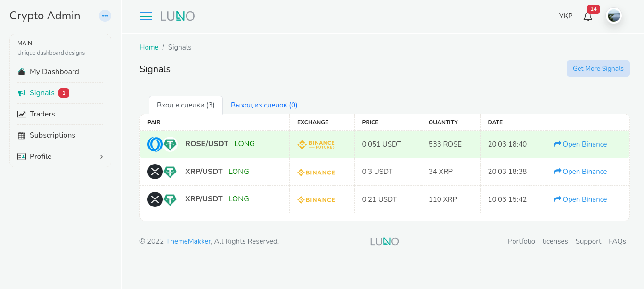The height and width of the screenshot is (289, 644).
Task: Click the three-dots icon beside Crypto Admin
Action: click(105, 16)
